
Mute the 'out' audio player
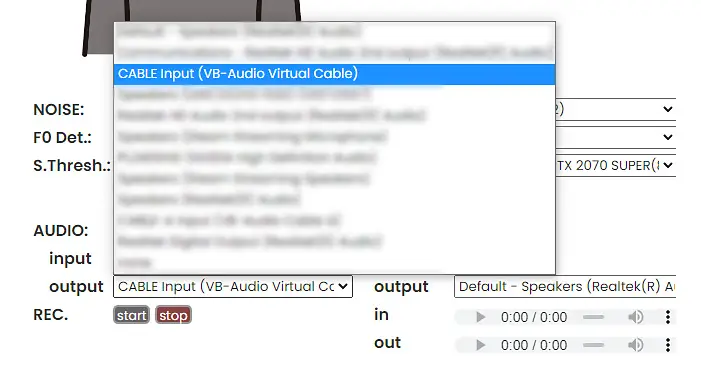(x=636, y=345)
